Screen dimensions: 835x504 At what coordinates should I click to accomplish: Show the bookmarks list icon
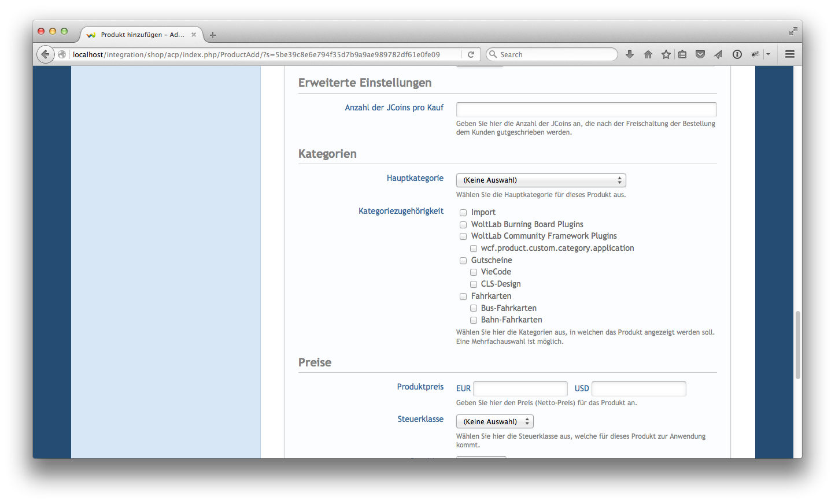coord(682,54)
